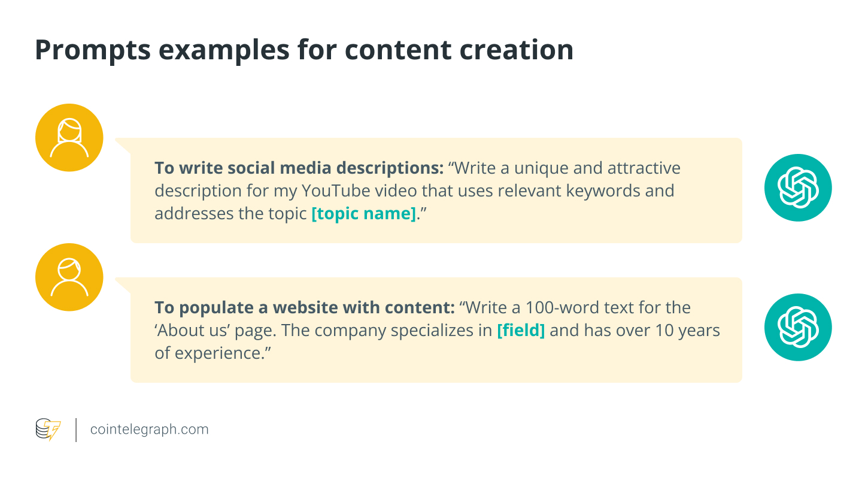Click the "Prompts examples for content creation" heading
The image size is (868, 478).
point(304,50)
